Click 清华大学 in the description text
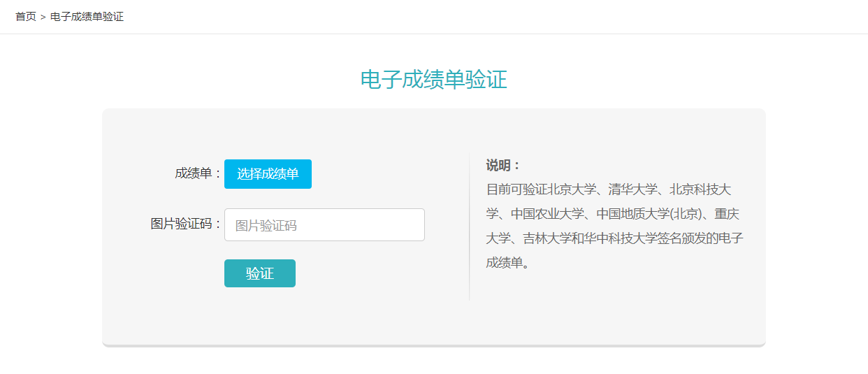 (632, 190)
